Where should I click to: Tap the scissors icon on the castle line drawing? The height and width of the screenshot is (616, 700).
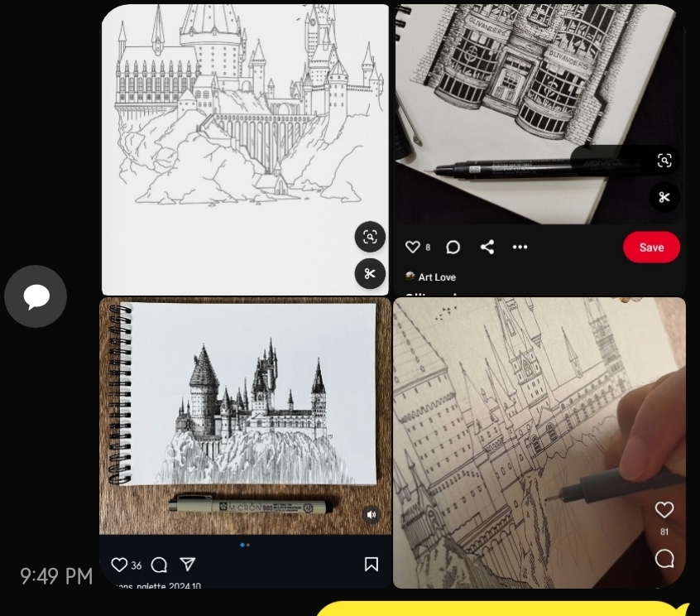[370, 273]
